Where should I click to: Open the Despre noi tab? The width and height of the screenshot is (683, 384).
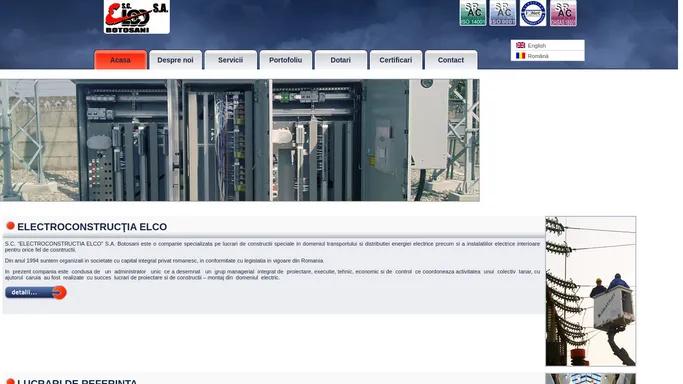pyautogui.click(x=176, y=60)
